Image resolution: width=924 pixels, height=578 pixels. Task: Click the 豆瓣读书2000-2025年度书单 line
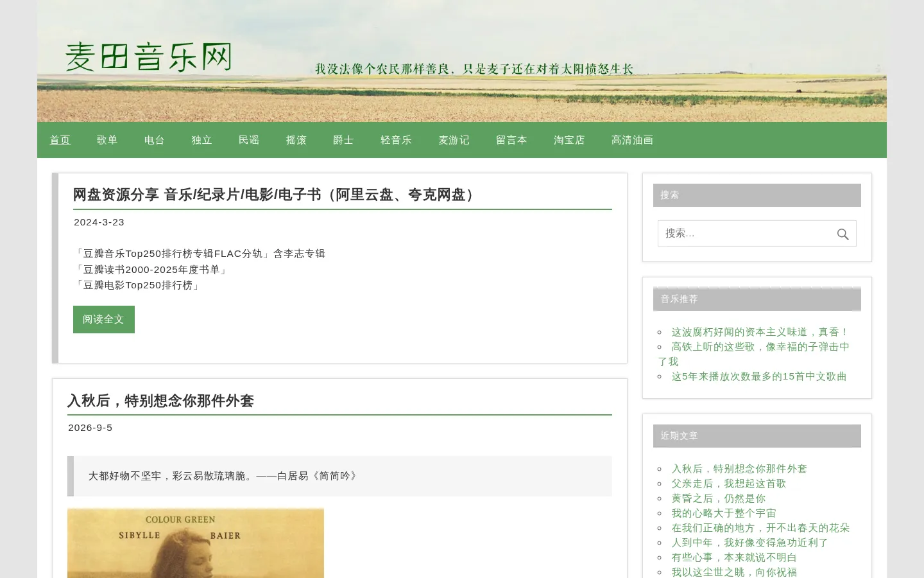pyautogui.click(x=151, y=270)
